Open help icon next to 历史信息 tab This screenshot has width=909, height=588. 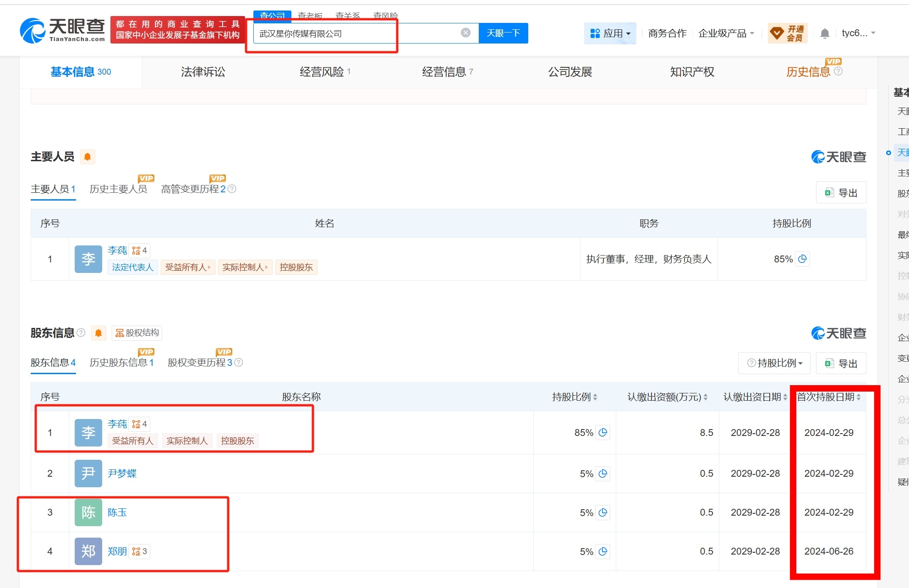(838, 71)
